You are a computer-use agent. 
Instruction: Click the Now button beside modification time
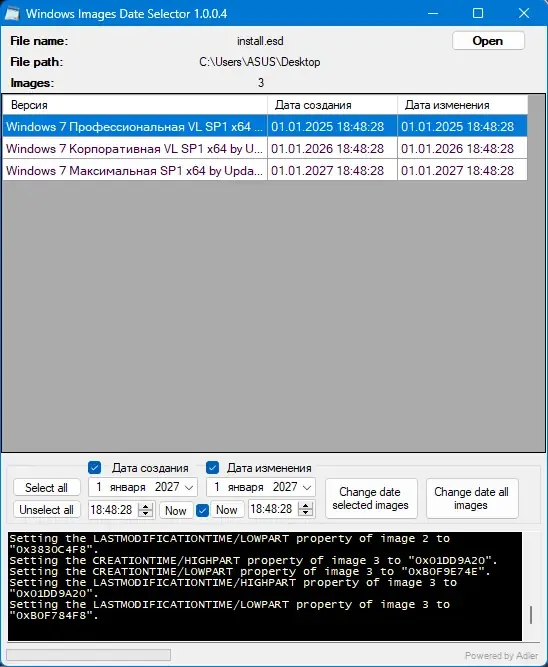coord(227,509)
